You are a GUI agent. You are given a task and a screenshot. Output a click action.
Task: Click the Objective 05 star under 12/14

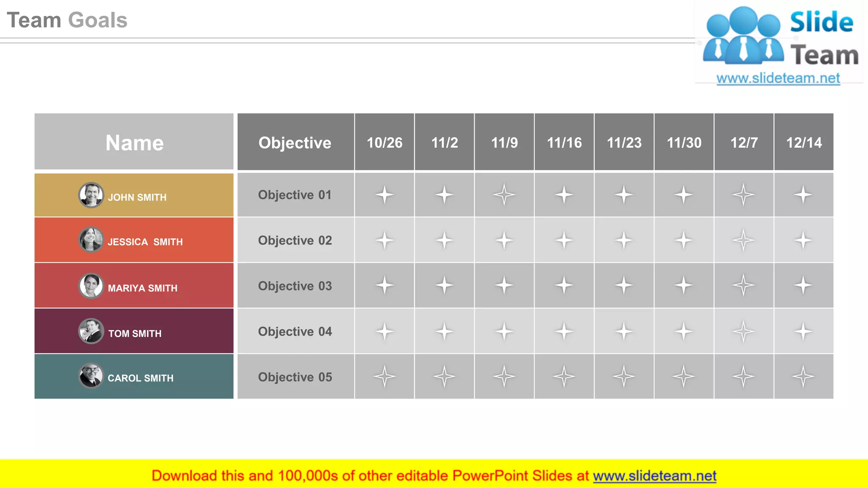pyautogui.click(x=803, y=376)
